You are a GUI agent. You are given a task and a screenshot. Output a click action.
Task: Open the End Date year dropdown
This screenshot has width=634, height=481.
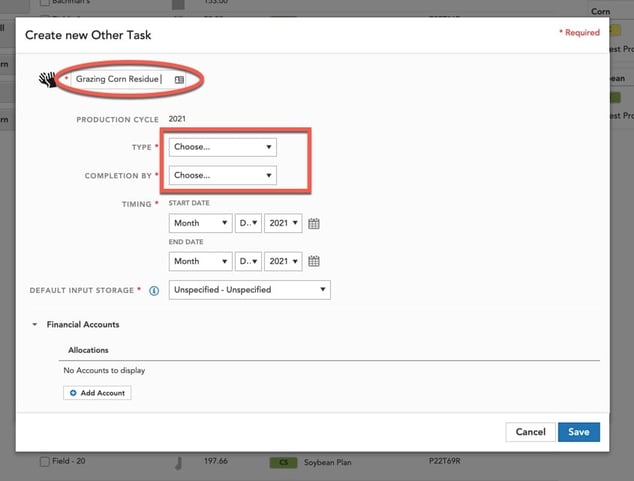pos(283,262)
